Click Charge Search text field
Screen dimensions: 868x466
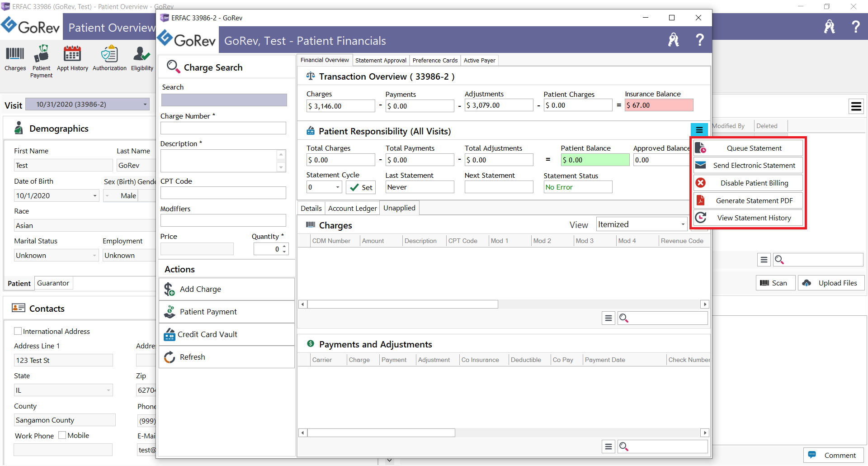pos(224,100)
